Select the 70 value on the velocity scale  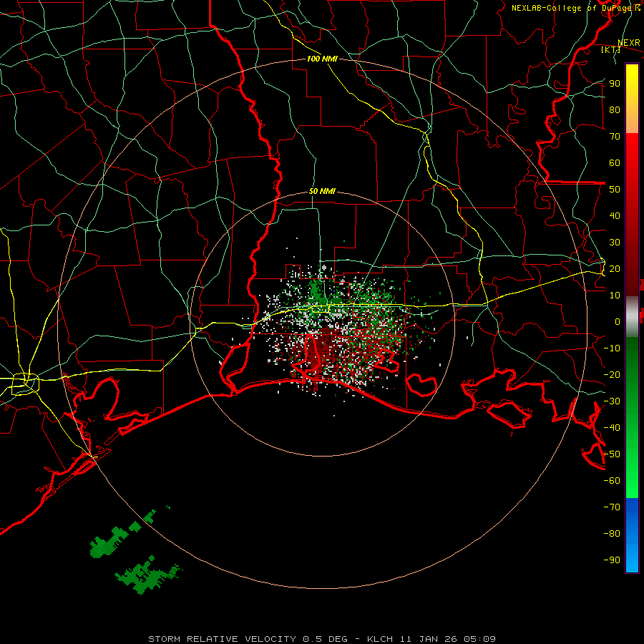point(615,137)
